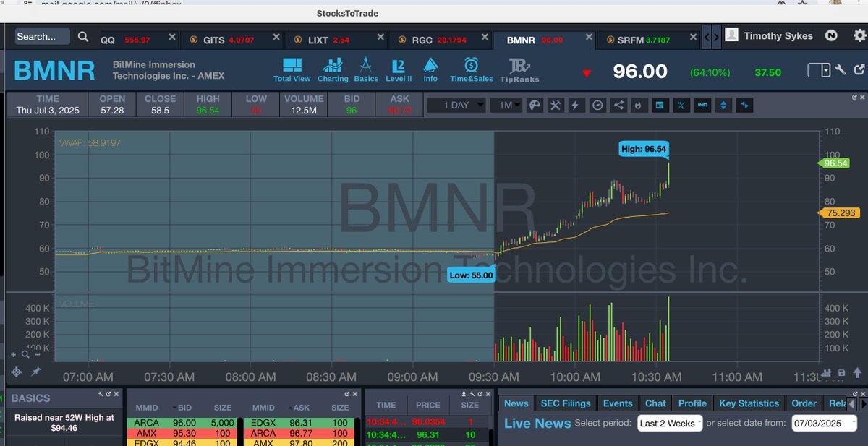Image resolution: width=868 pixels, height=446 pixels.
Task: Click the chart bars icon bottom right
Action: [826, 373]
